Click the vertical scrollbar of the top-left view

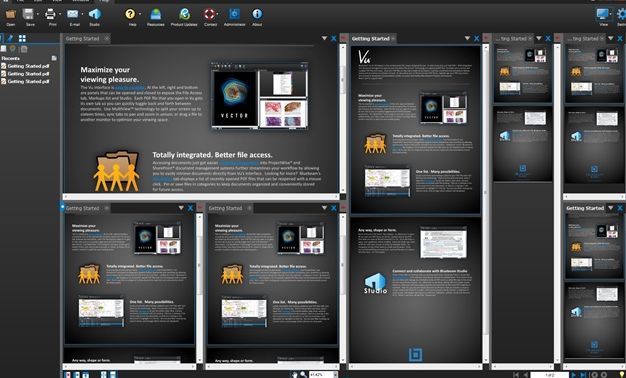343,118
